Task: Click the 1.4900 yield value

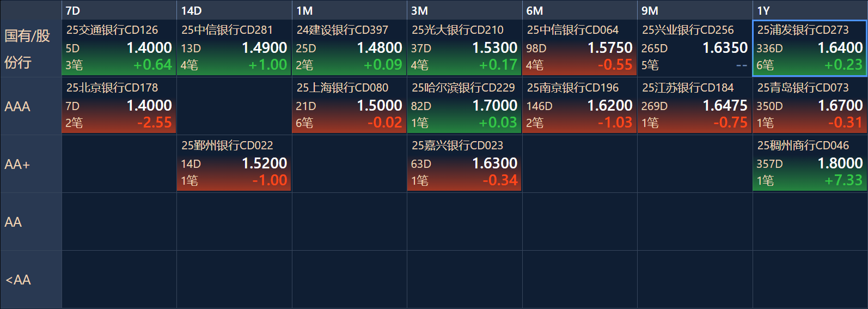Action: (264, 47)
